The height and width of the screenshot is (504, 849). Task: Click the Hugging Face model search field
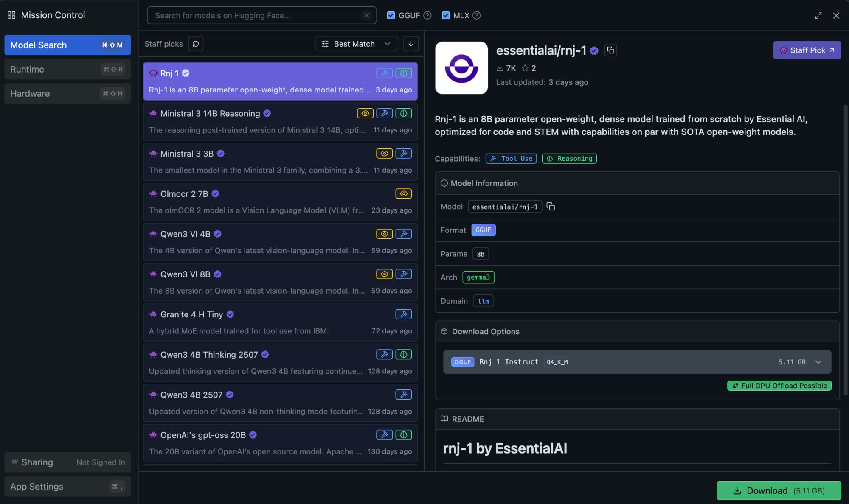pyautogui.click(x=255, y=15)
